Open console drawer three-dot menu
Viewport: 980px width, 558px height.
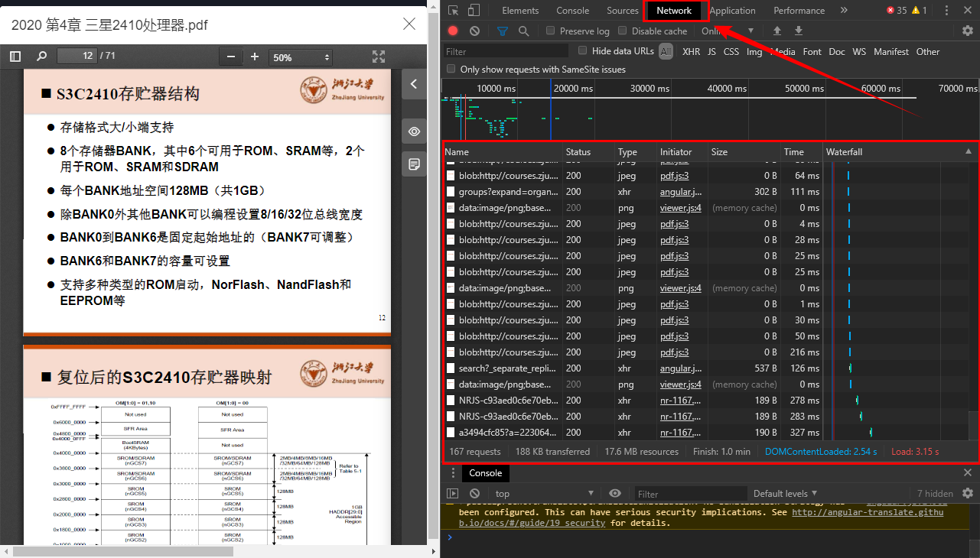[453, 473]
